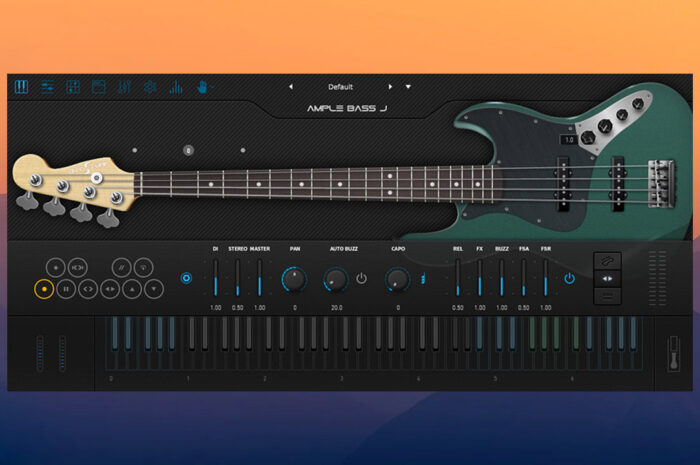The image size is (700, 465).
Task: Click the blue fret icon beside CAPO knob
Action: pos(422,279)
